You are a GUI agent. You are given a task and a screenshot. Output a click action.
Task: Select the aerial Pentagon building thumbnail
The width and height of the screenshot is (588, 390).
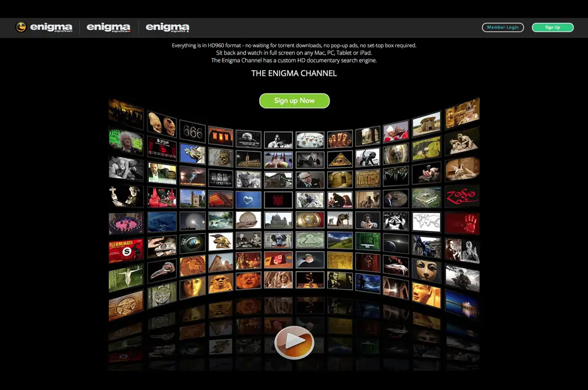click(x=427, y=197)
